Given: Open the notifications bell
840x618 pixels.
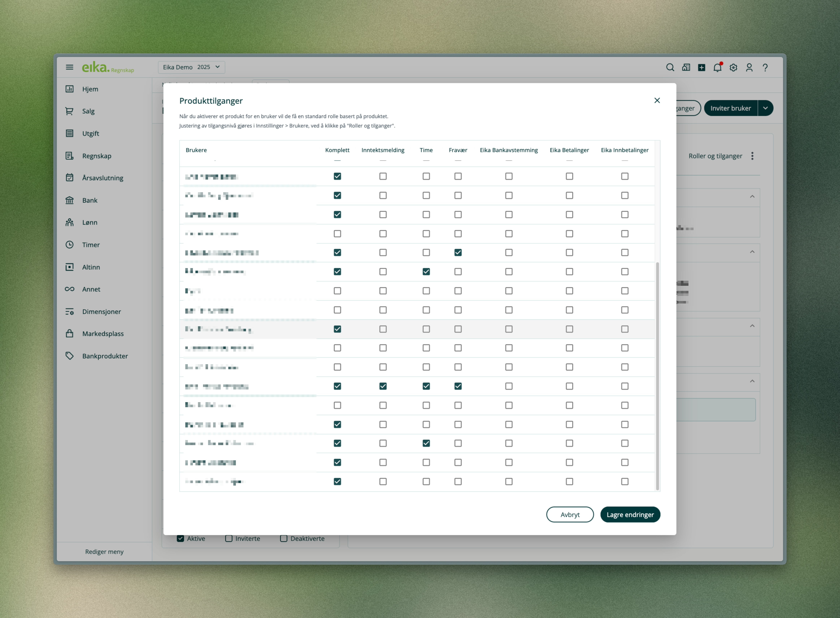Looking at the screenshot, I should 717,68.
